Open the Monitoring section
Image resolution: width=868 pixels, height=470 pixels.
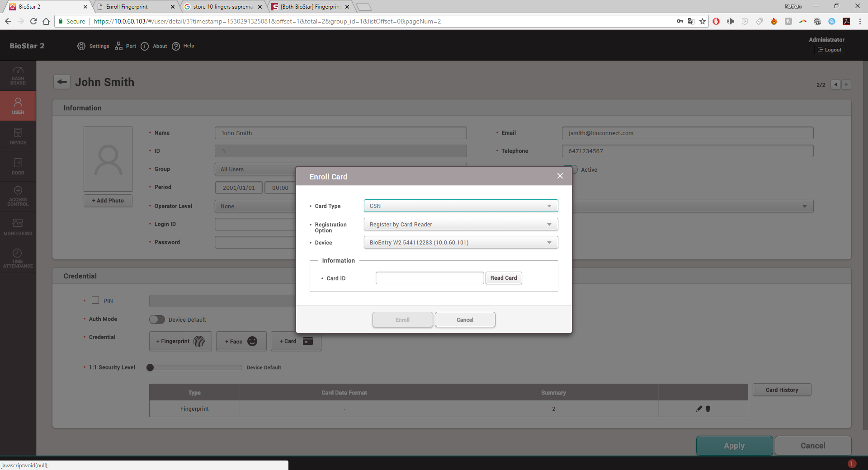pos(18,226)
